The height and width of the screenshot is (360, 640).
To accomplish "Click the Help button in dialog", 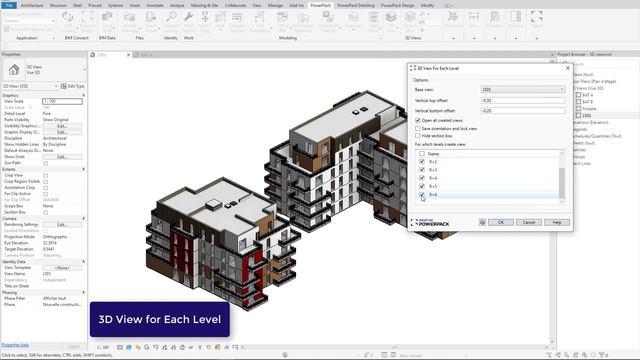I will pyautogui.click(x=557, y=222).
